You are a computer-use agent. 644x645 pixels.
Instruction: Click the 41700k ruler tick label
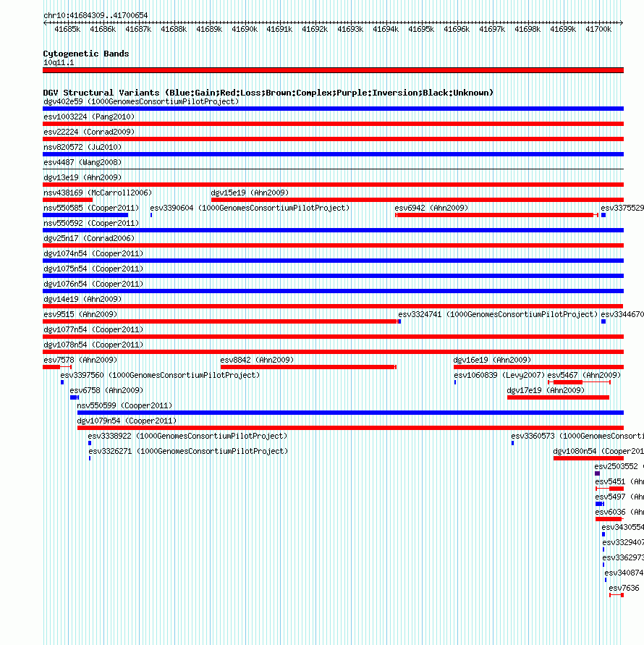click(598, 29)
